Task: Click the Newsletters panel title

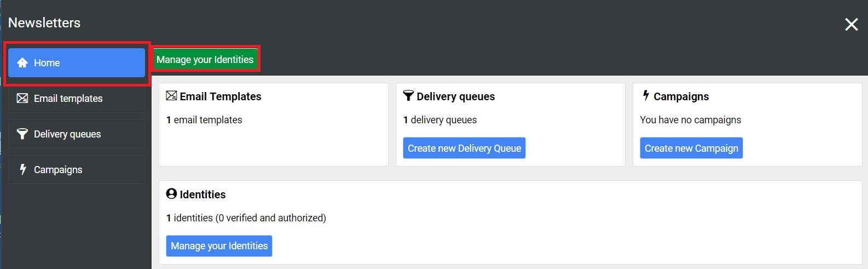Action: (x=44, y=23)
